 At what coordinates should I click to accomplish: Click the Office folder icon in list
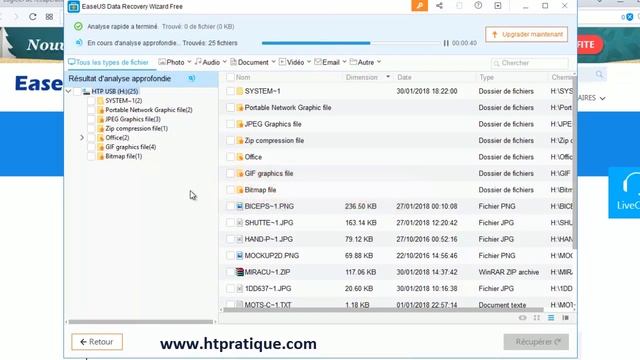tap(240, 157)
